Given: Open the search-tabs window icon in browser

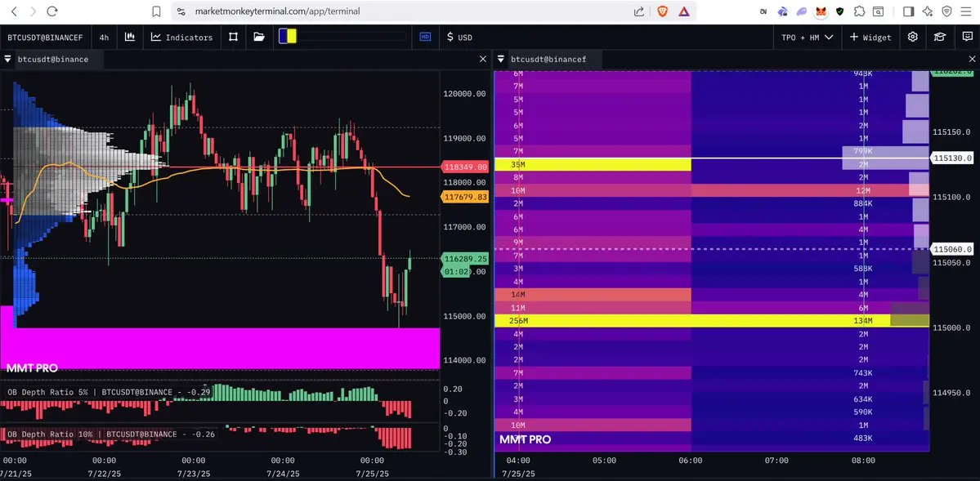Looking at the screenshot, I should point(878,11).
